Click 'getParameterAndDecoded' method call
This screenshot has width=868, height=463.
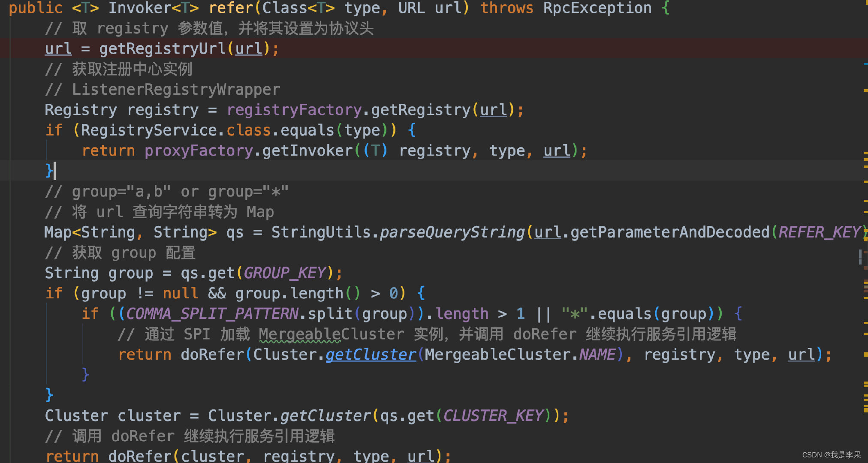pyautogui.click(x=670, y=232)
